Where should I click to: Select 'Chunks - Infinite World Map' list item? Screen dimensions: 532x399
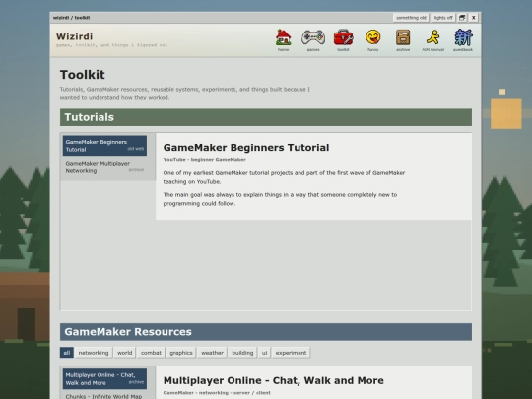coord(104,396)
